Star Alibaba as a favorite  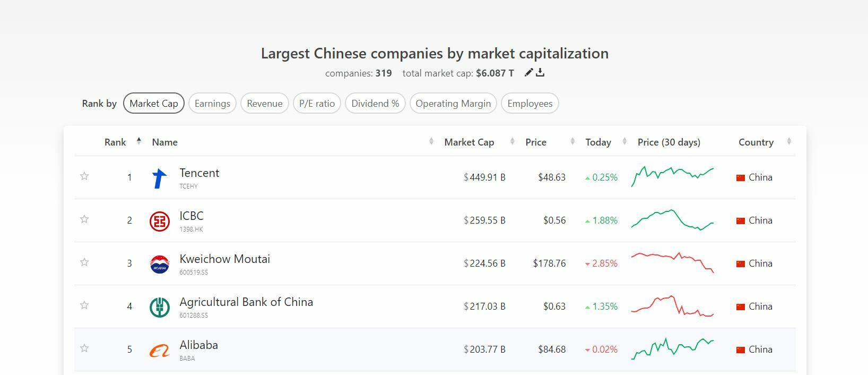84,348
